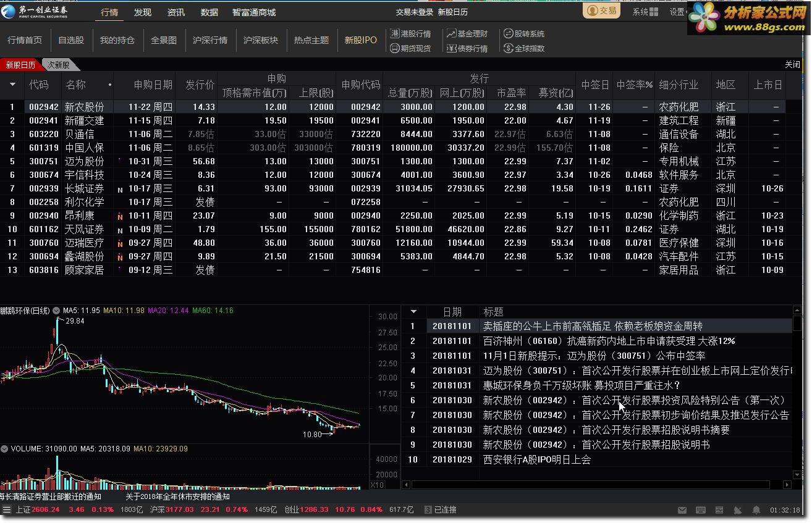This screenshot has width=812, height=523.
Task: Open 沪深板块 sectors
Action: (261, 40)
